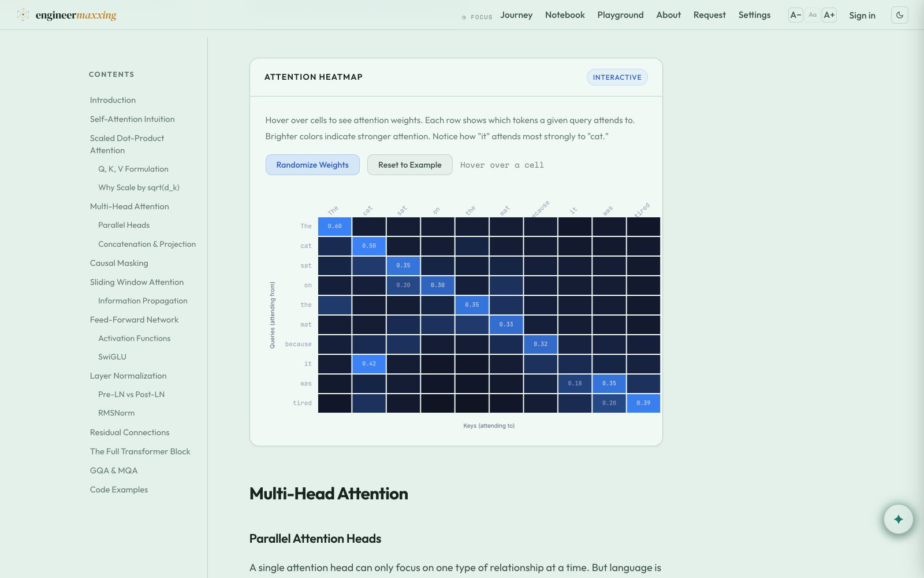Jump to Multi-Head Attention in contents
924x578 pixels.
(x=129, y=206)
